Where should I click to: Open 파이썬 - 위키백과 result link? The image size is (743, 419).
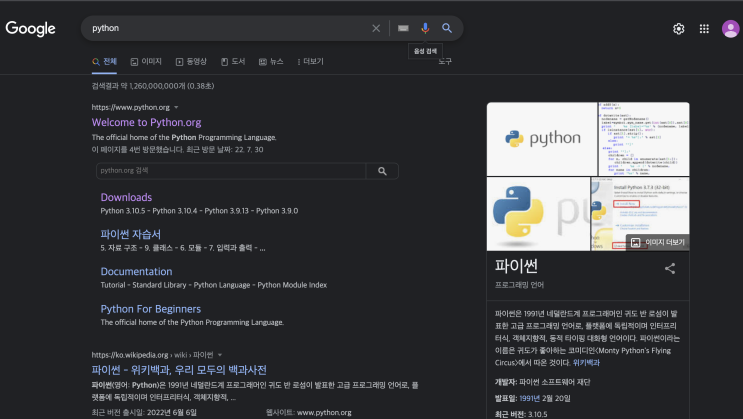click(179, 370)
